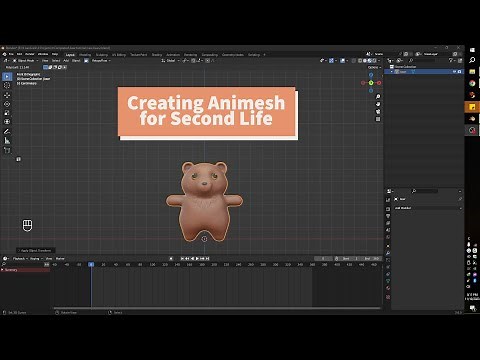The height and width of the screenshot is (360, 480).
Task: Toggle viewport overlays button
Action: (343, 61)
